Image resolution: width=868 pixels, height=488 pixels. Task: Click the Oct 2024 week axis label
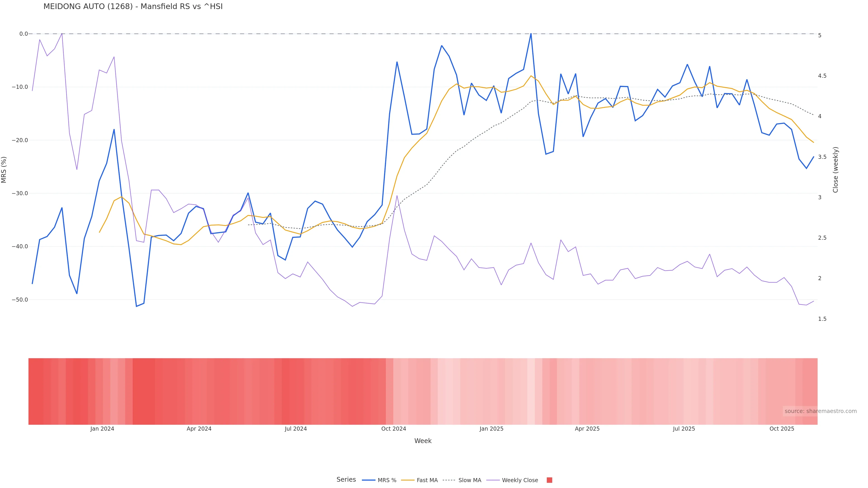click(394, 429)
